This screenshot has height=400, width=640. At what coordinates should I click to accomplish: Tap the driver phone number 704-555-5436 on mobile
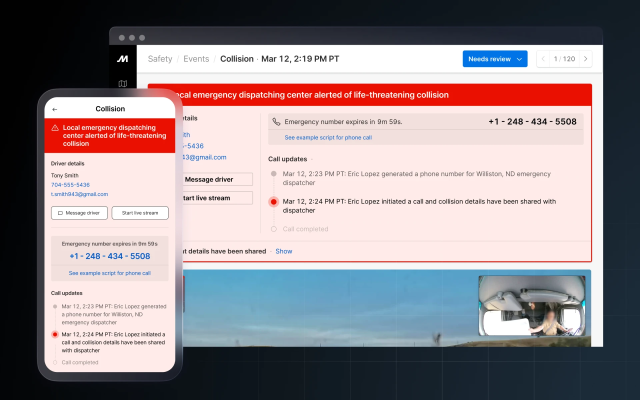[70, 185]
